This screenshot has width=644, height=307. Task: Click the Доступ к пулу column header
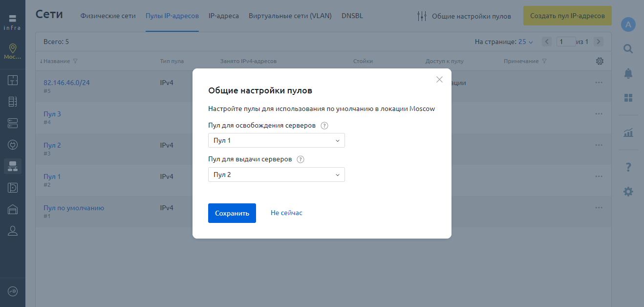(445, 62)
